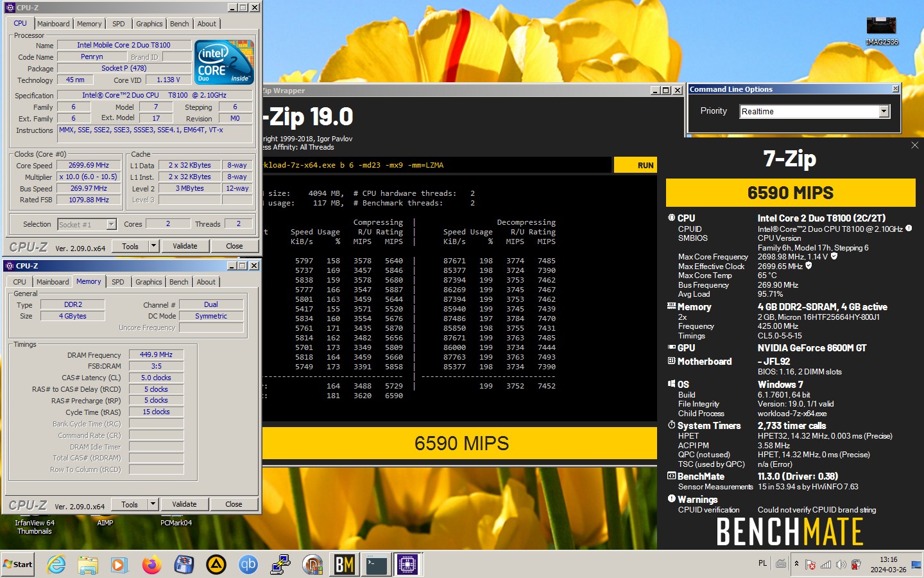Click the PL language indicator
Viewport: 924px width, 578px height.
[762, 563]
